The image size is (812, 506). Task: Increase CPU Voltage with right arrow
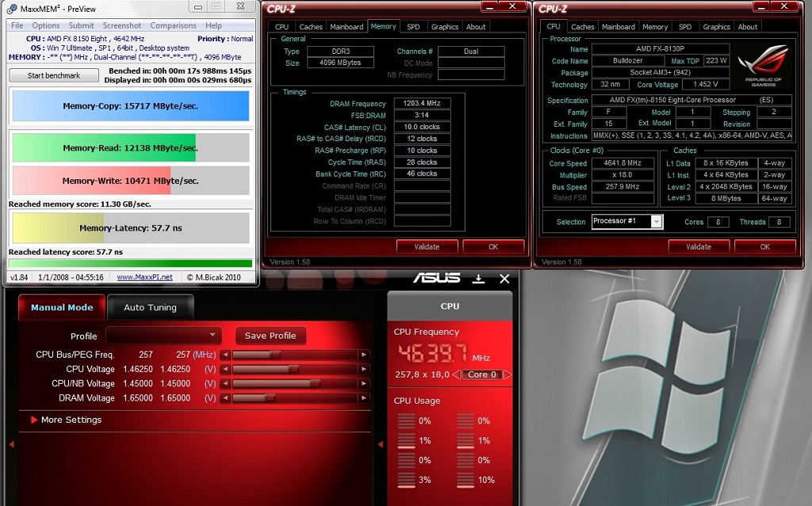pyautogui.click(x=364, y=370)
